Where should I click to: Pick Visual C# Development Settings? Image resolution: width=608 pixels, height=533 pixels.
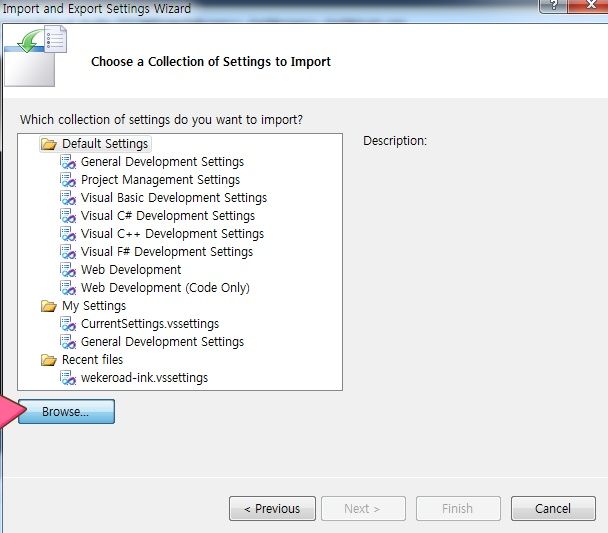coord(168,216)
